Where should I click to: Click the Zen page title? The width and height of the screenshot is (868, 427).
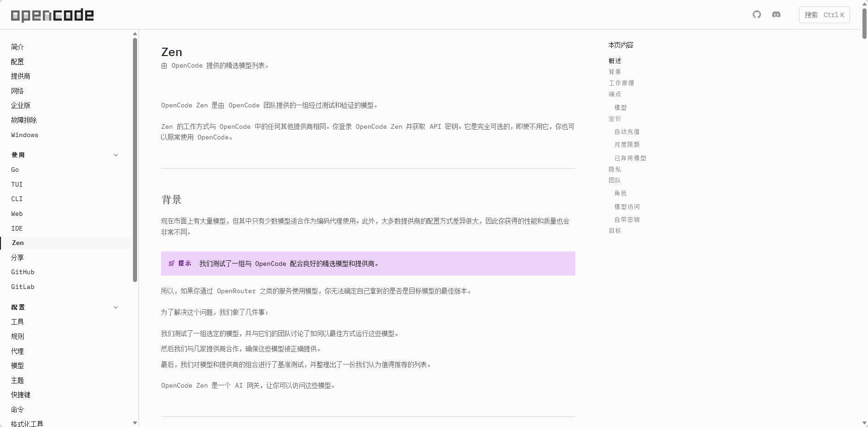[x=172, y=52]
